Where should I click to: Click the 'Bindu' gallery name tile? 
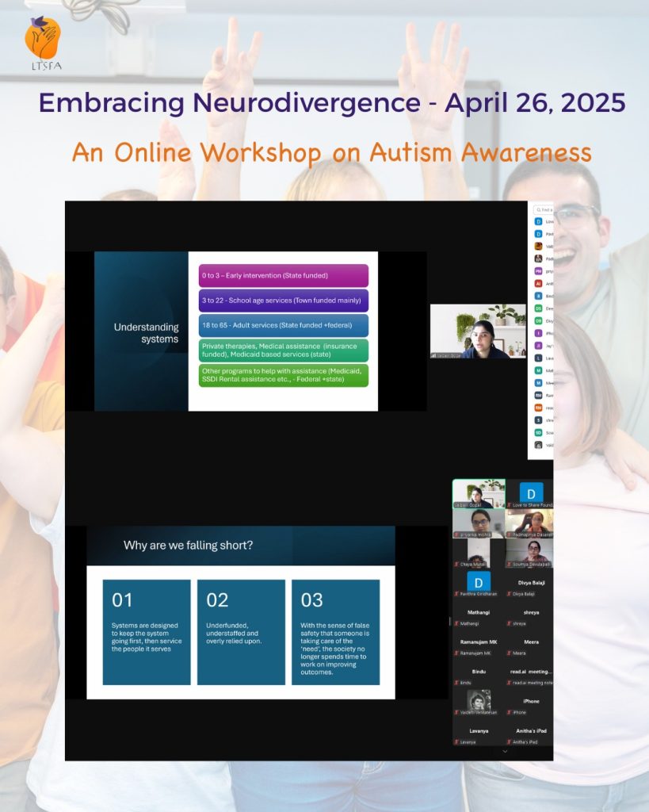(479, 671)
